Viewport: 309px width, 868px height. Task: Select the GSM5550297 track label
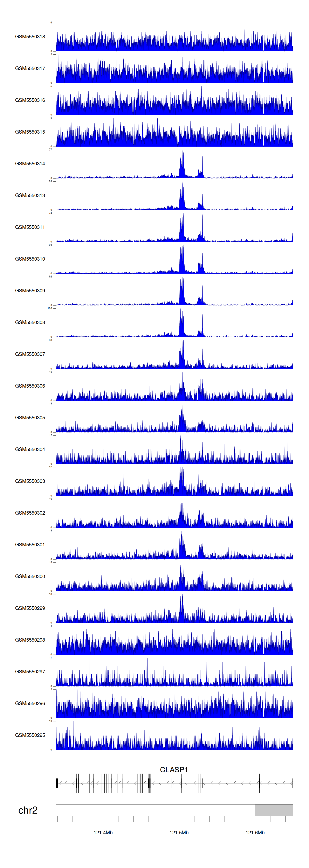click(x=30, y=672)
